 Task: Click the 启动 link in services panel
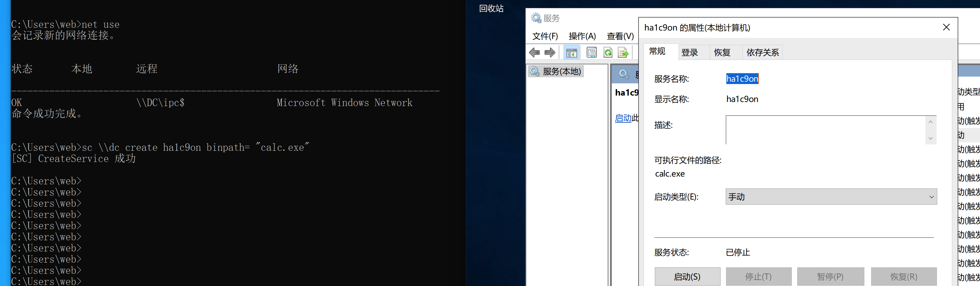click(623, 118)
